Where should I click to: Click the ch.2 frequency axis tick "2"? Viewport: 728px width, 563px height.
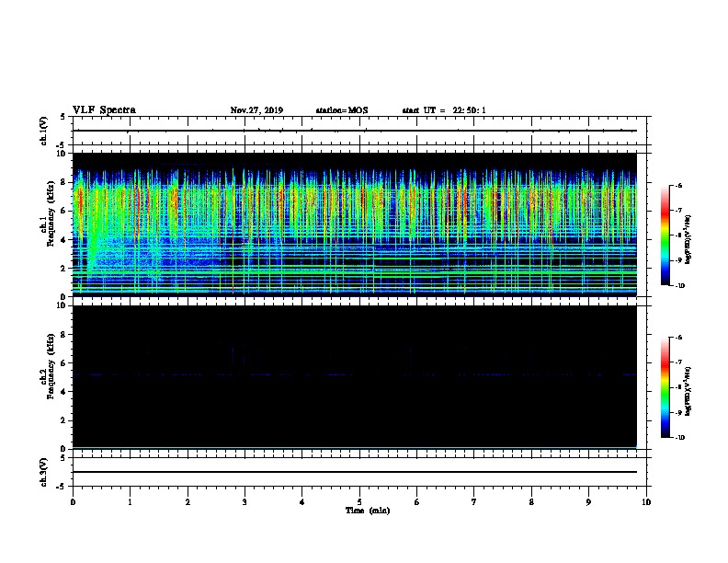coord(64,420)
